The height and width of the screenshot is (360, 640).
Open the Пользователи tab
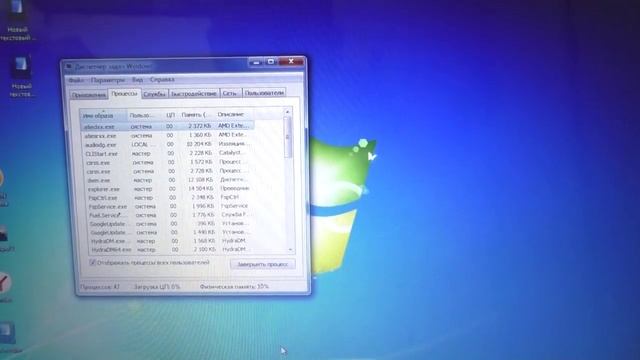pyautogui.click(x=264, y=93)
